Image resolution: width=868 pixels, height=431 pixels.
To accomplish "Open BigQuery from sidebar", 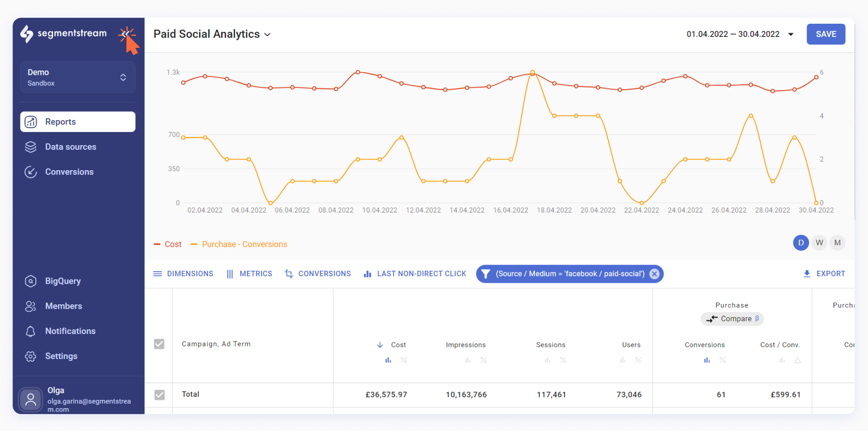I will pyautogui.click(x=63, y=281).
